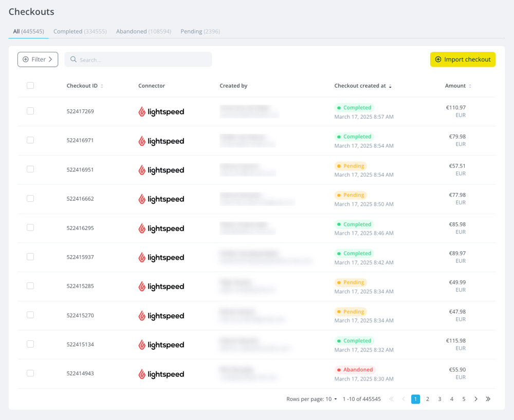The width and height of the screenshot is (514, 420).
Task: Click Lightspeed logo for checkout 522414943
Action: pyautogui.click(x=161, y=374)
